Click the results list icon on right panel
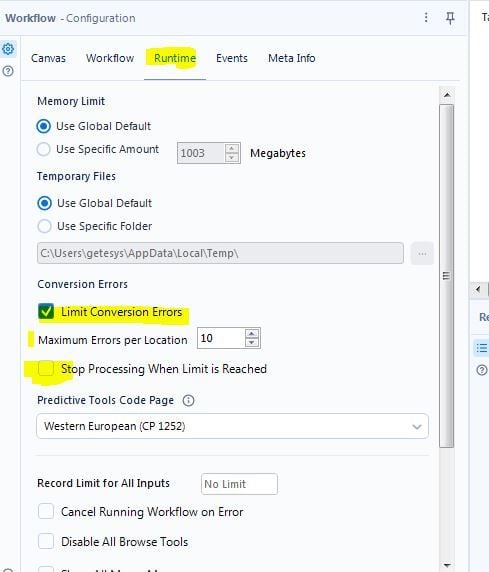Image resolution: width=489 pixels, height=572 pixels. 482,348
